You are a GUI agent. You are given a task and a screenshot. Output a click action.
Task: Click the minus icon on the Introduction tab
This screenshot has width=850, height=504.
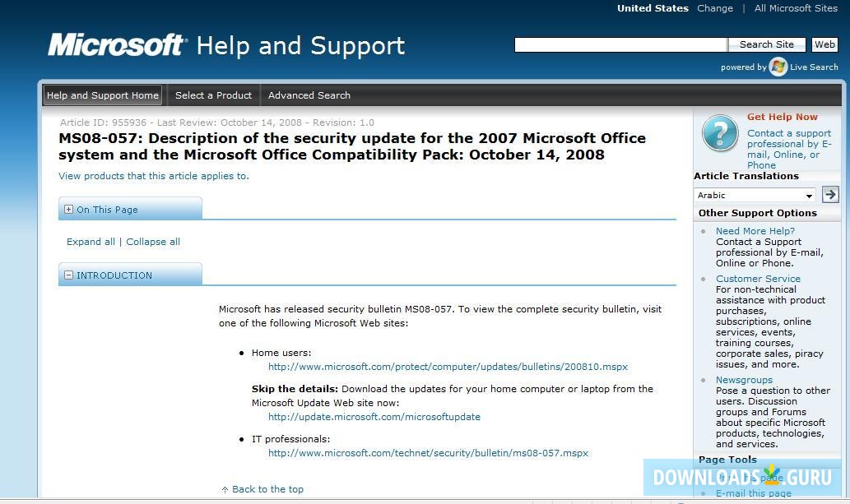click(x=69, y=275)
